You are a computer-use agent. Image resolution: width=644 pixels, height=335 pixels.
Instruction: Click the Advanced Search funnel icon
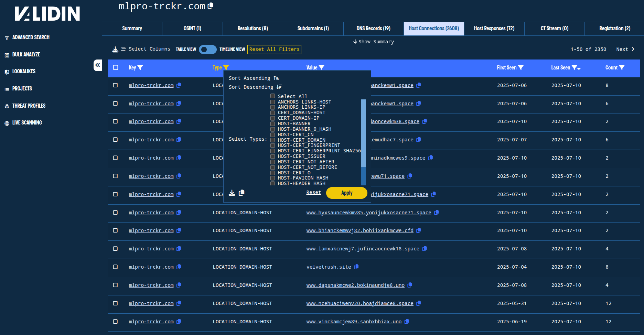tap(7, 38)
